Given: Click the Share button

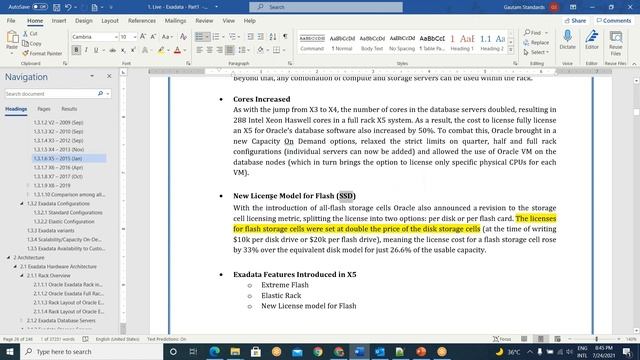Looking at the screenshot, I should click(x=575, y=20).
